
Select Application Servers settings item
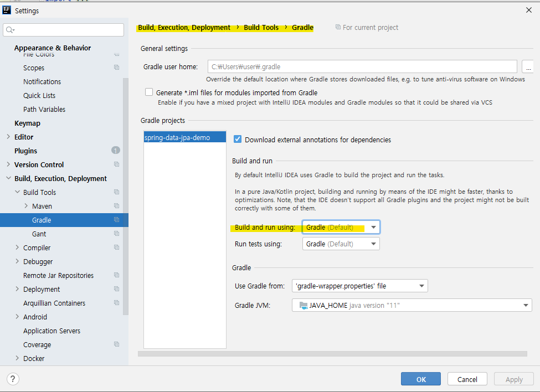52,331
